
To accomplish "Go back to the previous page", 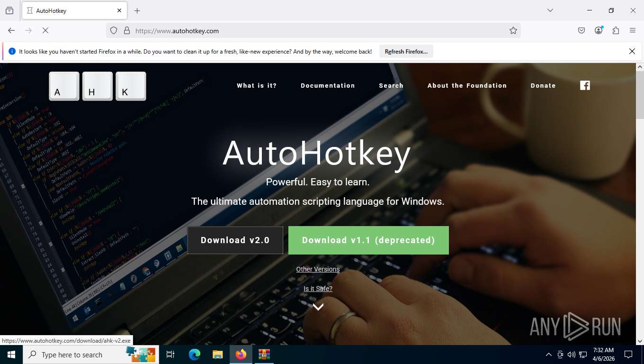I will coord(11,30).
